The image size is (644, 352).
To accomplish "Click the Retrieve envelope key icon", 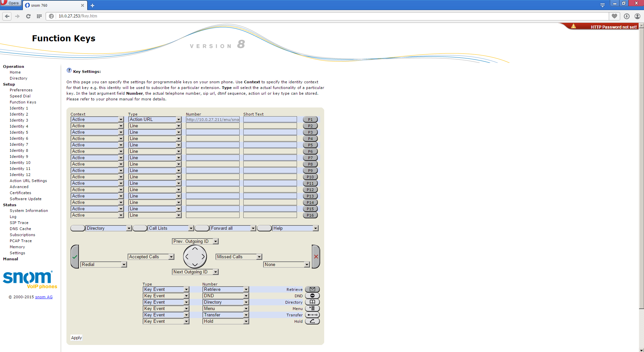I will coord(312,289).
